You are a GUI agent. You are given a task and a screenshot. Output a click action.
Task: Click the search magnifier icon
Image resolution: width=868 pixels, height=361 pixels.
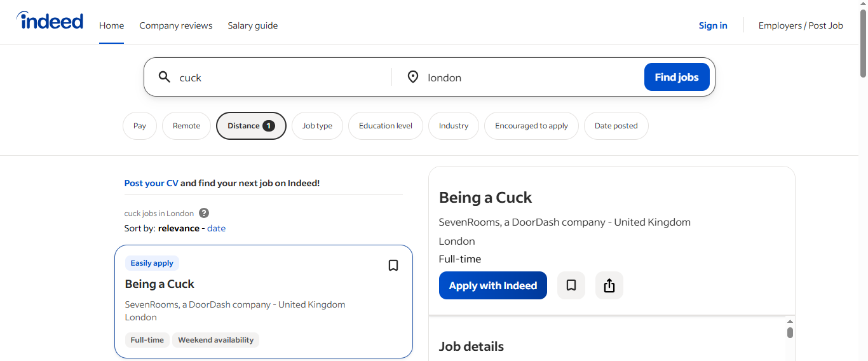[165, 77]
